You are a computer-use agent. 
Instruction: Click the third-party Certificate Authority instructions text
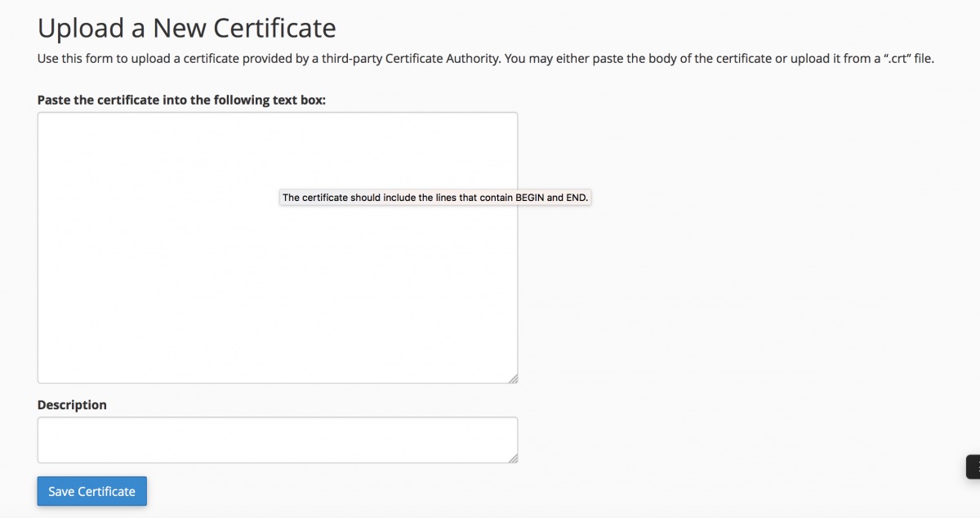pyautogui.click(x=485, y=59)
